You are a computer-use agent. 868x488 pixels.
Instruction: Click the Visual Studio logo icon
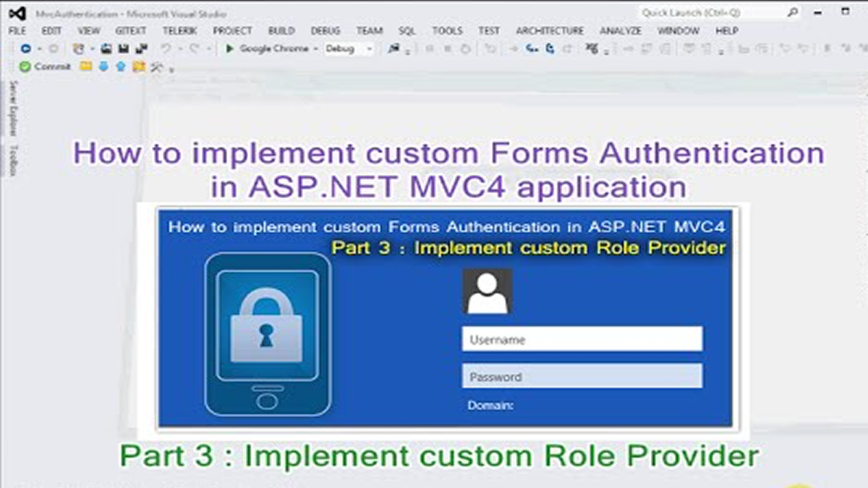click(x=17, y=12)
